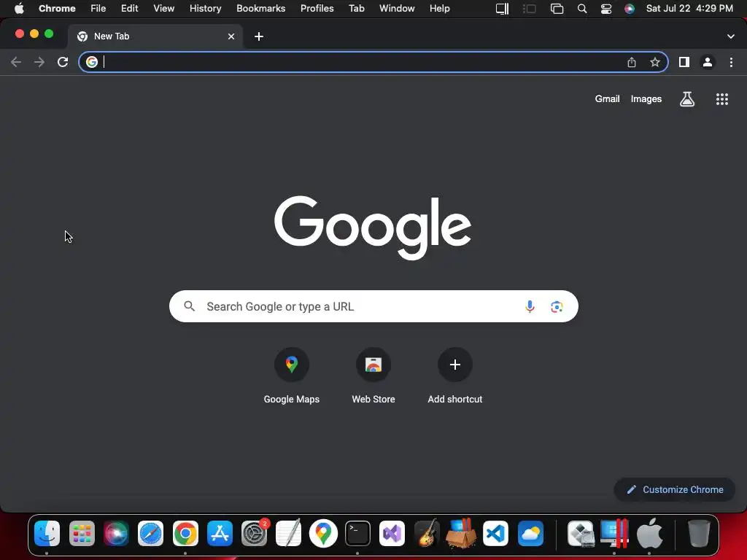
Task: Activate Siri from the menu bar
Action: 630,9
